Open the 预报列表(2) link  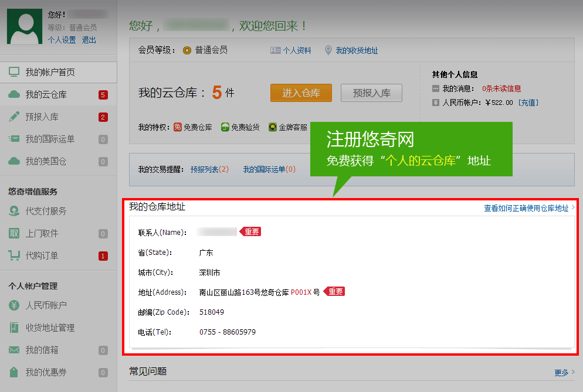pyautogui.click(x=210, y=169)
